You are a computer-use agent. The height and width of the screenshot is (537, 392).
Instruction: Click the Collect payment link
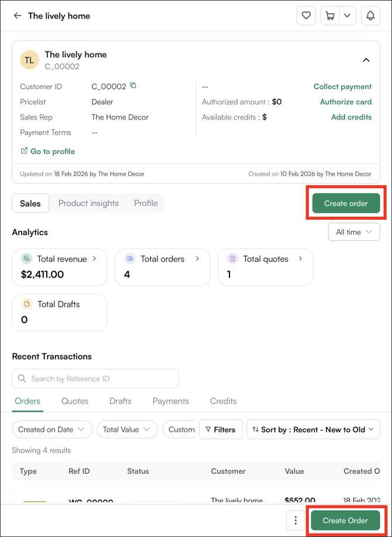pos(342,86)
